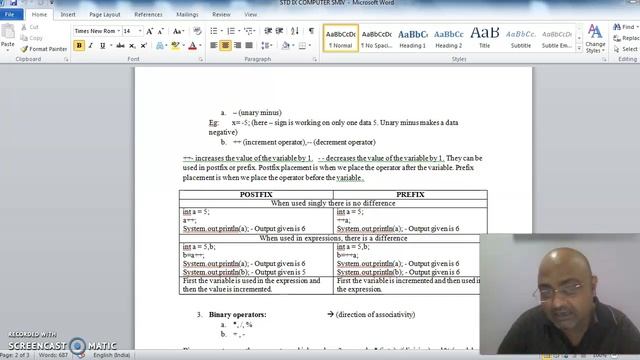
Task: Click the Clear Formatting icon
Action: [x=197, y=31]
